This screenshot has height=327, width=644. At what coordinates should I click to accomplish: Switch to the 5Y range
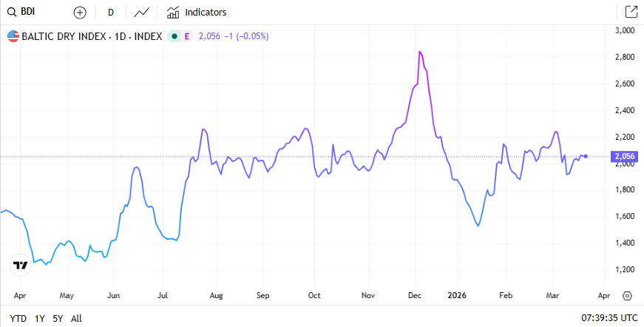(x=58, y=318)
